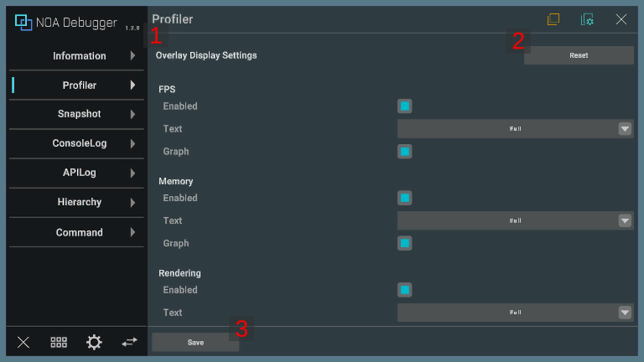Select the Hierarchy menu item
This screenshot has width=644, height=362.
pos(79,202)
